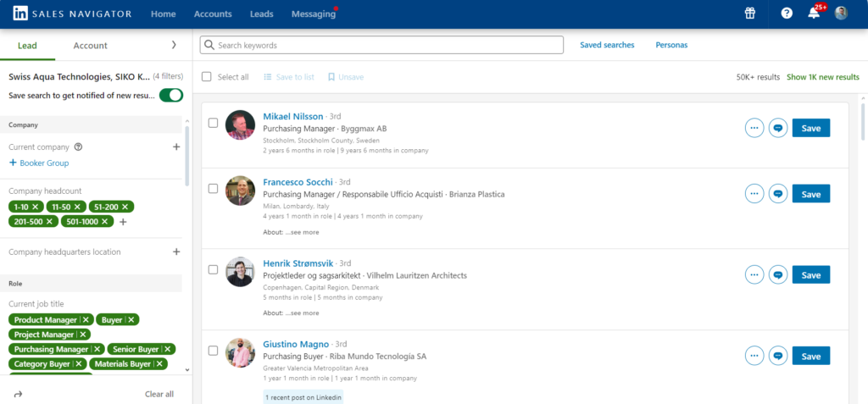Open more options for Henrik Strømsvik

(754, 274)
